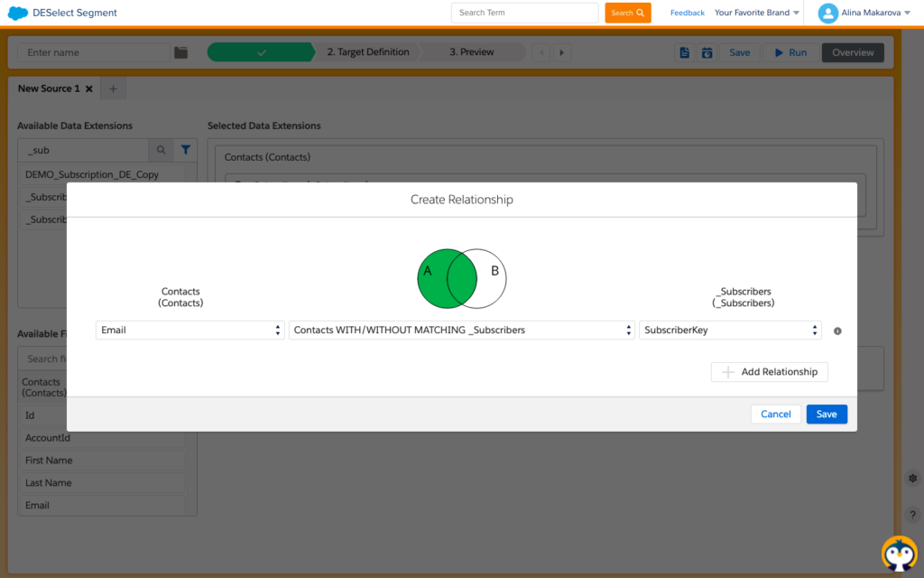Click the document template icon in toolbar

[x=685, y=52]
